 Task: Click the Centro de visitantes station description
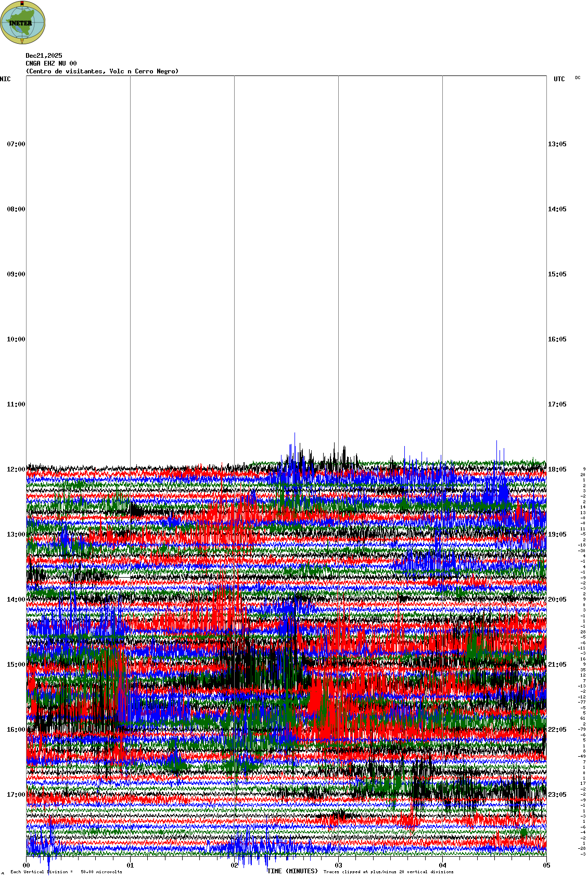[102, 71]
